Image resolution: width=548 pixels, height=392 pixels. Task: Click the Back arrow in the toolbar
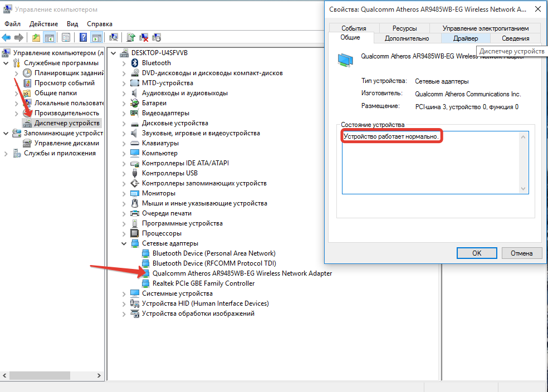6,38
